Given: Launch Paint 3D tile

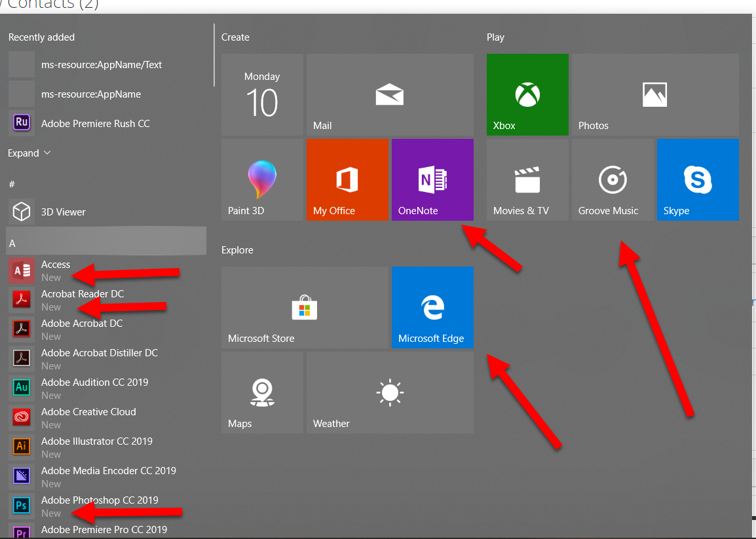Looking at the screenshot, I should [x=262, y=180].
